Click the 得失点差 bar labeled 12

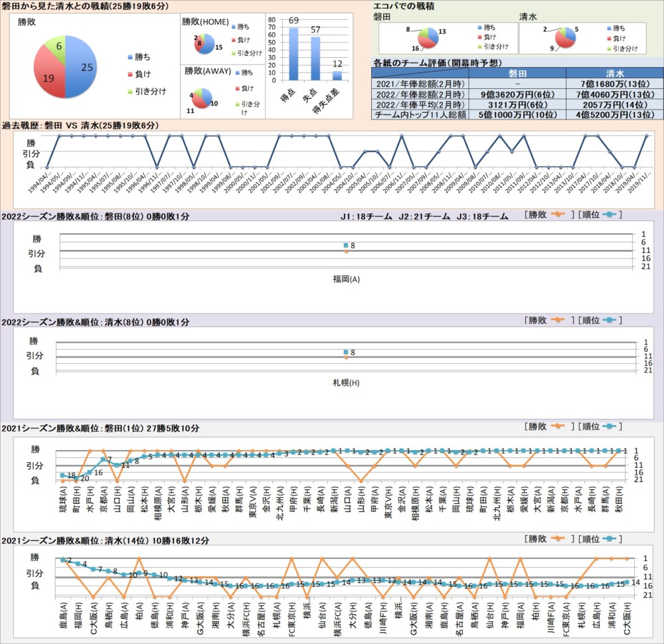click(x=337, y=75)
